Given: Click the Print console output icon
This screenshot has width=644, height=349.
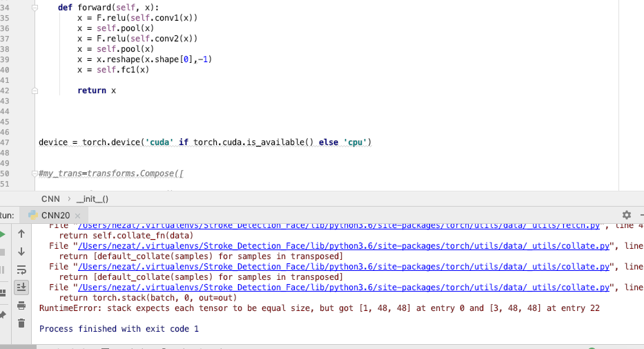Looking at the screenshot, I should click(x=21, y=305).
